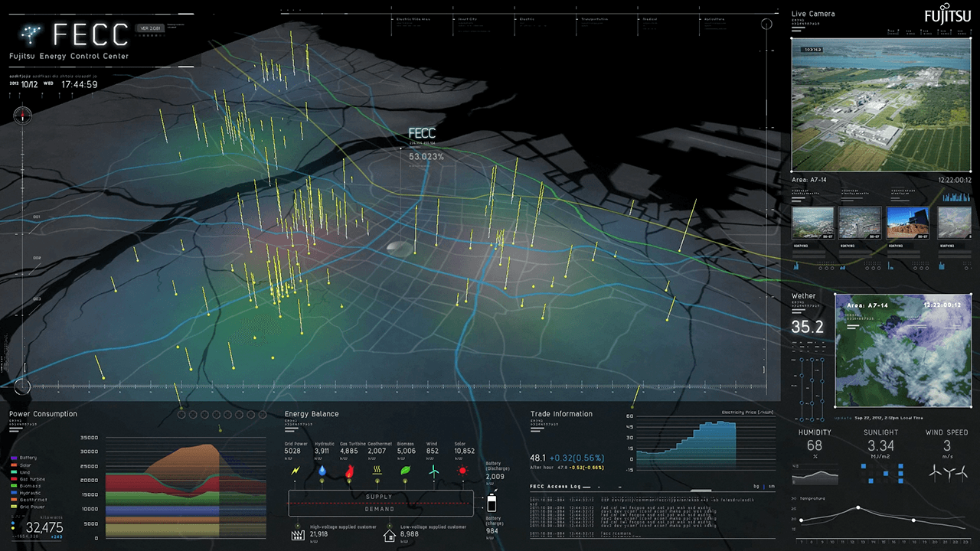Image resolution: width=980 pixels, height=551 pixels.
Task: Select the Hydraulic water drop icon
Action: (x=322, y=471)
